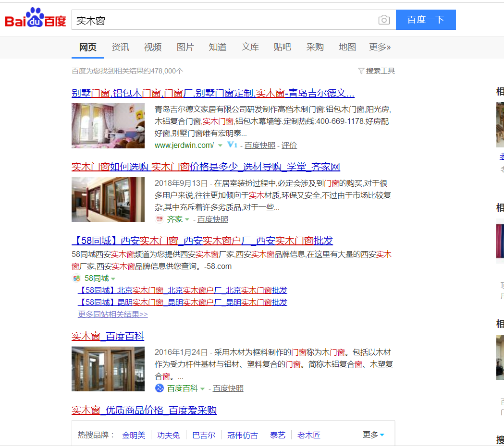Click the 58同城 site favicon
The width and height of the screenshot is (504, 448).
click(x=76, y=278)
